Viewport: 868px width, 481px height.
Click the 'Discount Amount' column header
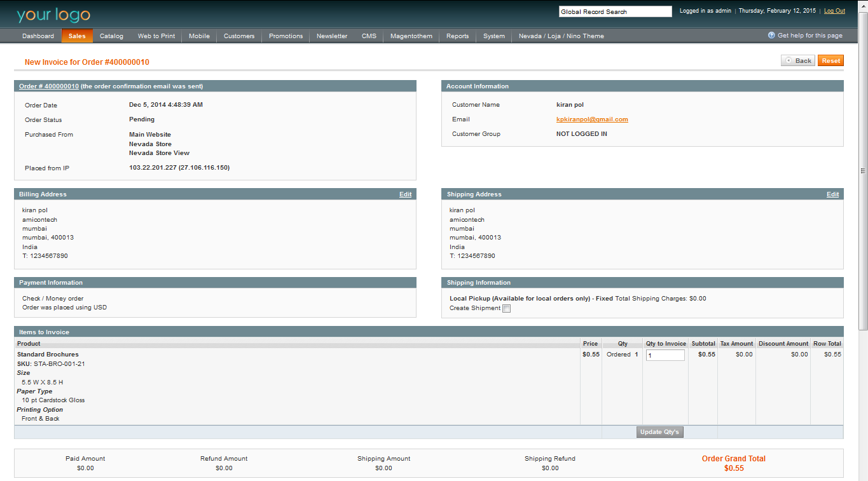783,344
